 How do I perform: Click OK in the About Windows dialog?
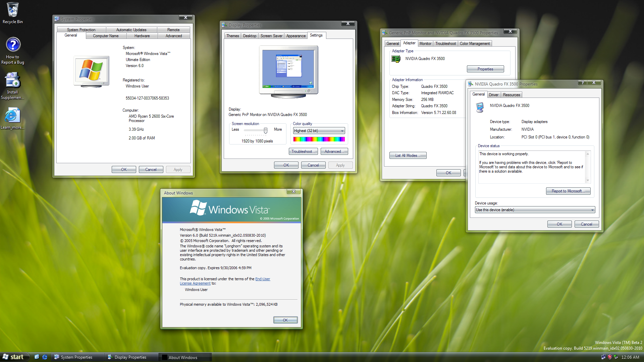click(285, 320)
